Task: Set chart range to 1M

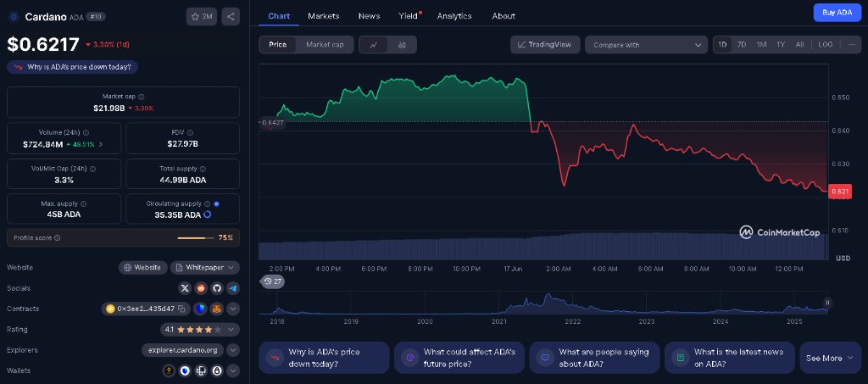Action: click(x=762, y=44)
